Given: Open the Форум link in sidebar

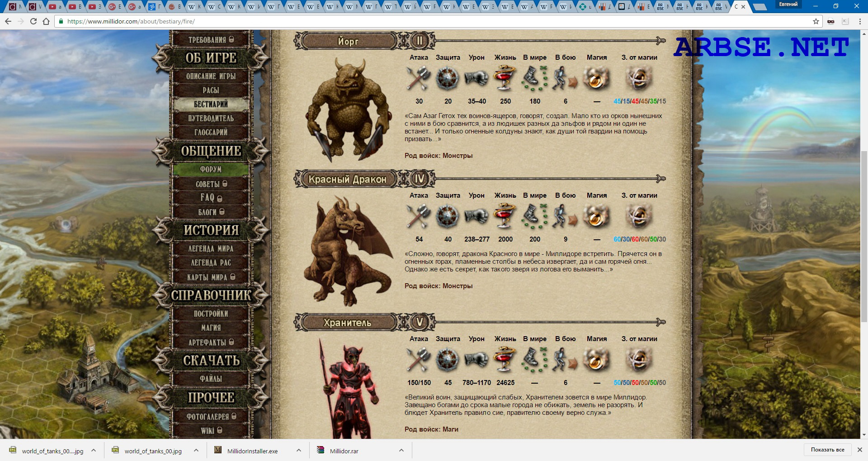Looking at the screenshot, I should click(x=211, y=169).
